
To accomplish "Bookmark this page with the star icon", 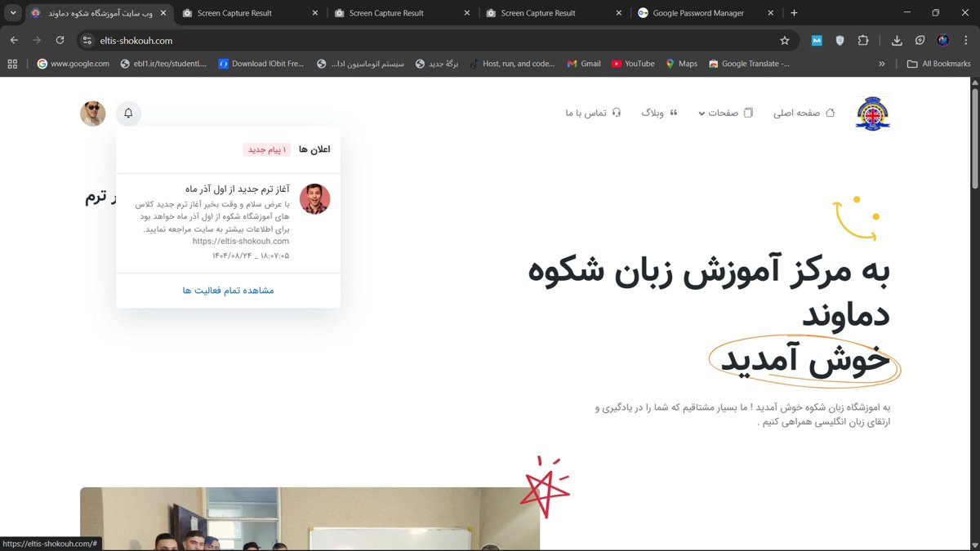I will [x=785, y=40].
